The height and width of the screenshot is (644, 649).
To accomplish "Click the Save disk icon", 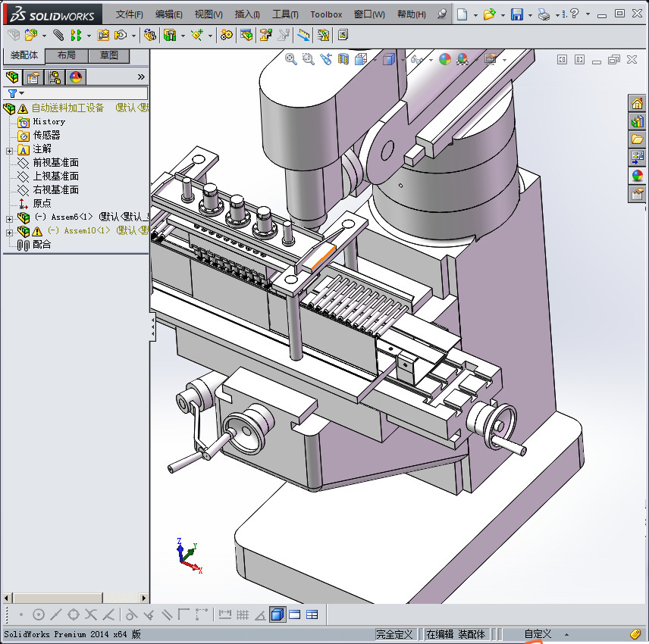I will click(516, 14).
